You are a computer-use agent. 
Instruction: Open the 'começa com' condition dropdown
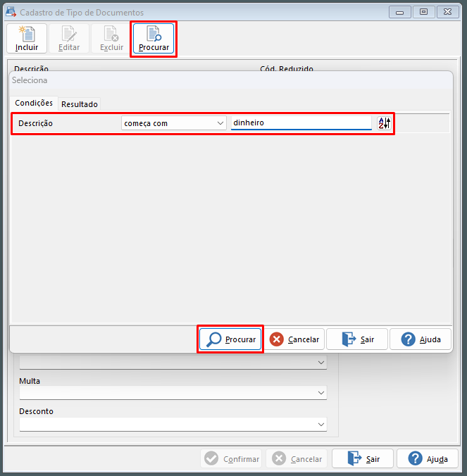coord(174,123)
